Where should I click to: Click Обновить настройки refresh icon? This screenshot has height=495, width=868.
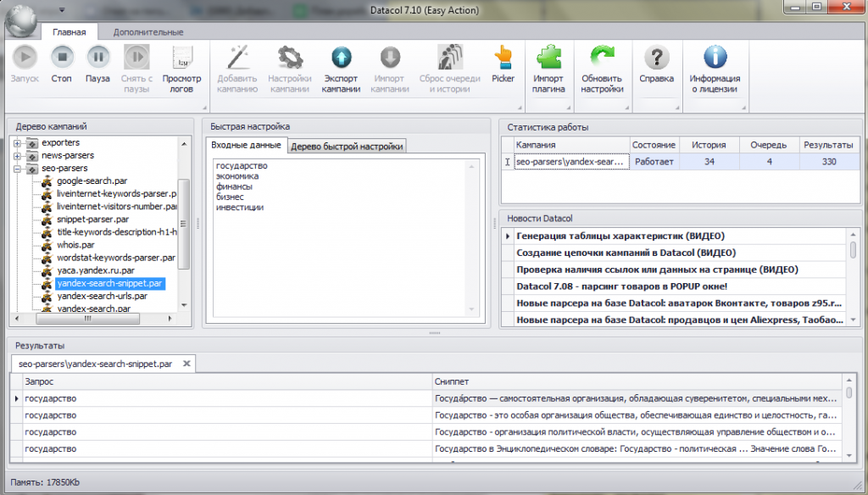point(602,58)
